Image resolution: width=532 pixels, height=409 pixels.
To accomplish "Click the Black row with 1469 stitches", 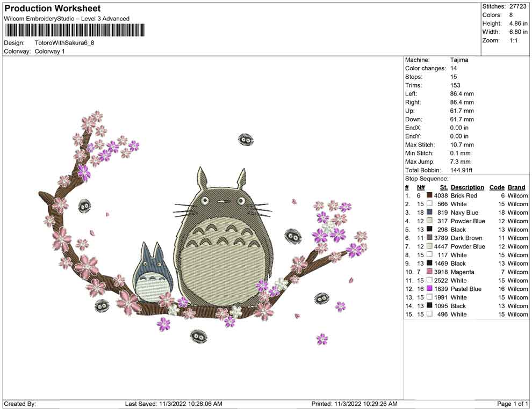I will point(466,264).
